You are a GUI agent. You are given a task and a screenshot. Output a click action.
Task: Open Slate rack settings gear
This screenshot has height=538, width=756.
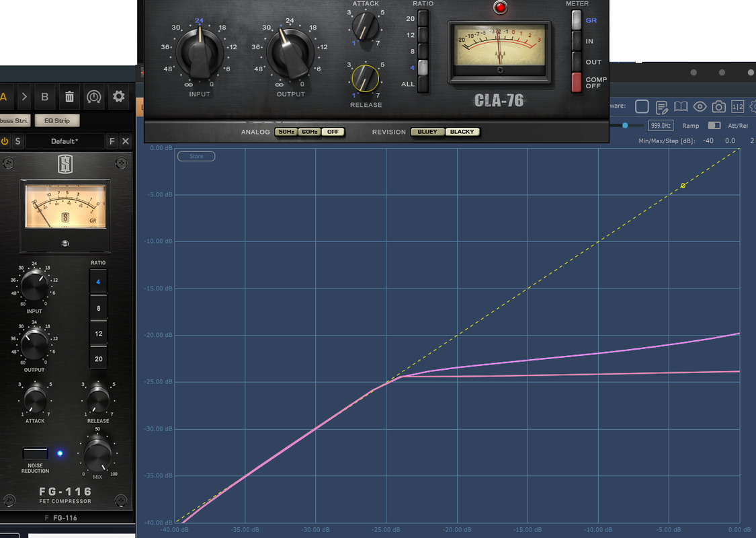pyautogui.click(x=118, y=96)
